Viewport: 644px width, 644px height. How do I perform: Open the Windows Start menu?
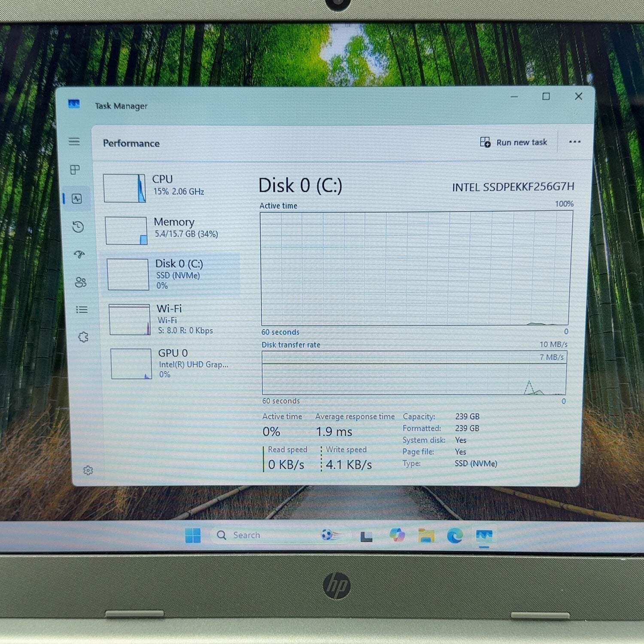tap(193, 535)
